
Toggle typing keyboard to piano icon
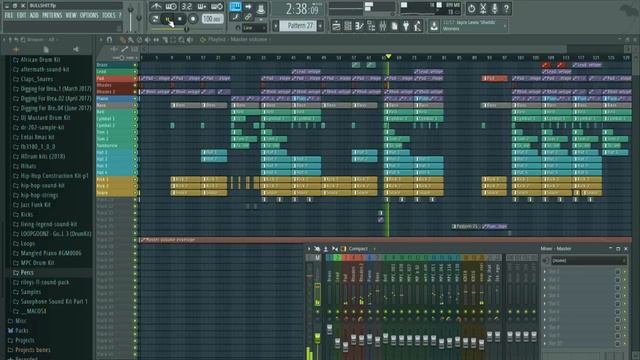pos(236,7)
